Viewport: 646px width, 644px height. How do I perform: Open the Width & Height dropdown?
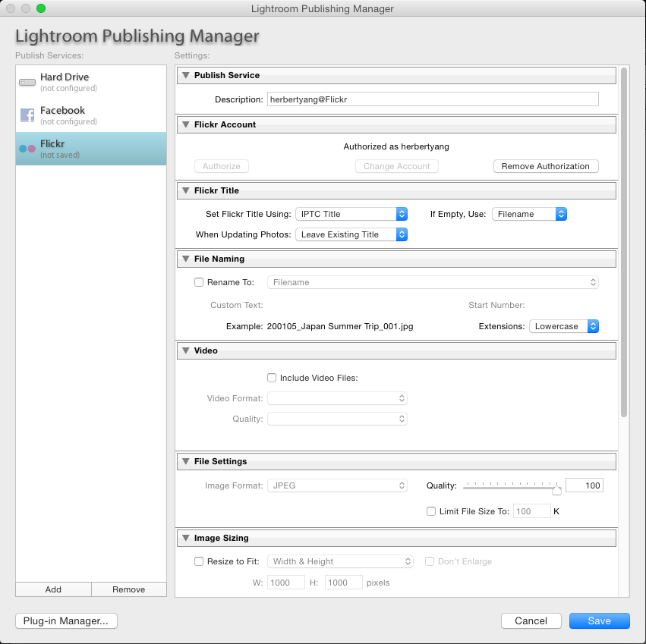340,561
